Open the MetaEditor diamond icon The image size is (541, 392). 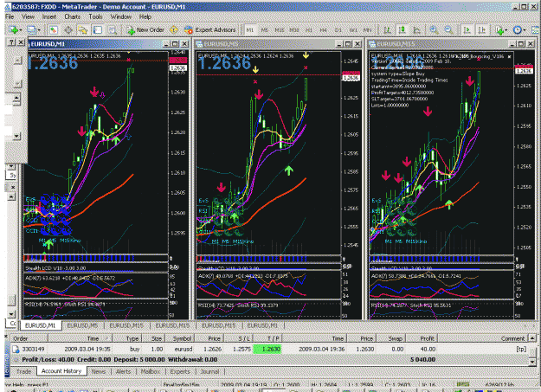point(174,30)
